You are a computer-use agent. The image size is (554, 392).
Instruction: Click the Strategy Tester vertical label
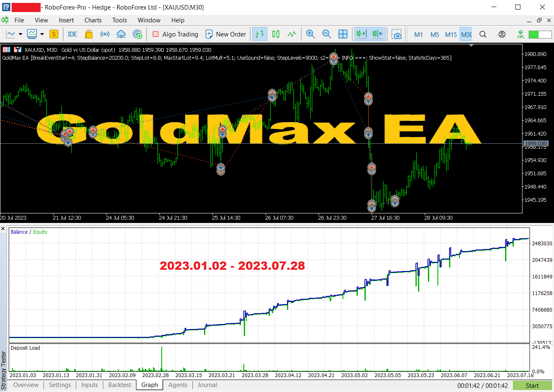click(x=3, y=371)
